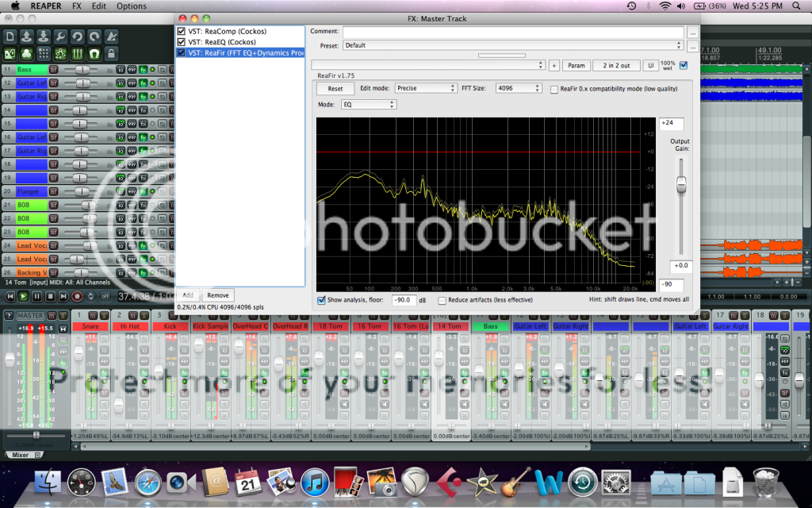Image resolution: width=812 pixels, height=508 pixels.
Task: Click the 2 in 2 out button
Action: click(x=616, y=65)
